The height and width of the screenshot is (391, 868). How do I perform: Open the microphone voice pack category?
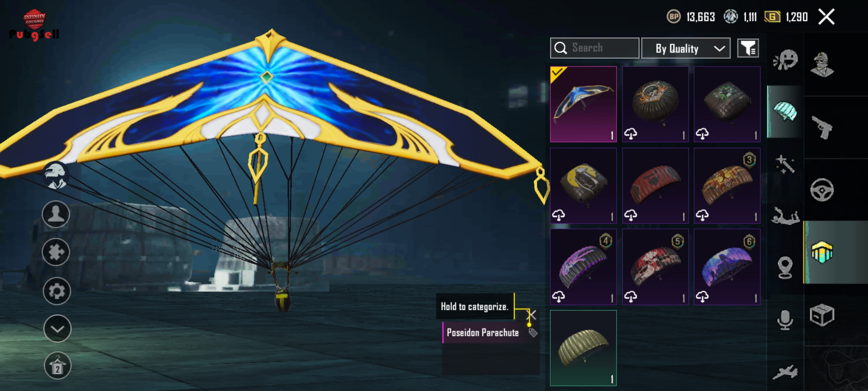pyautogui.click(x=785, y=320)
